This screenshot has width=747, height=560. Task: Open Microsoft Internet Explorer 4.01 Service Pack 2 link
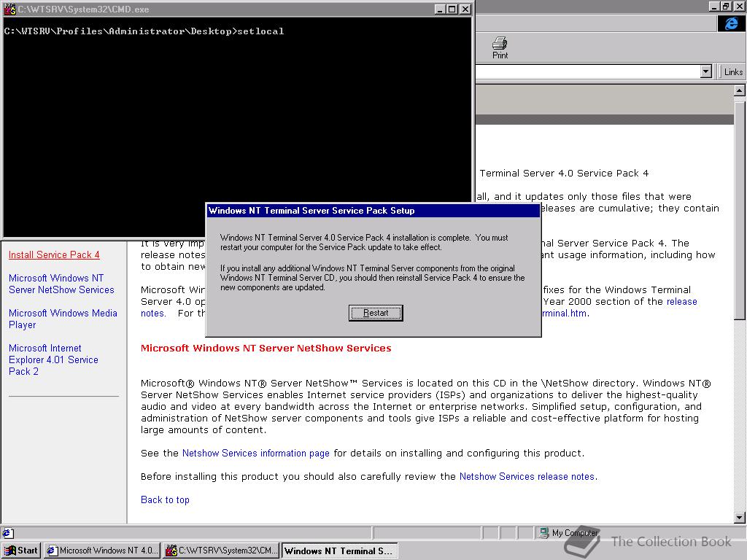[x=53, y=359]
